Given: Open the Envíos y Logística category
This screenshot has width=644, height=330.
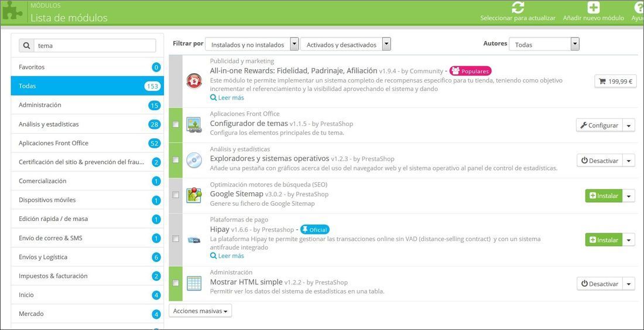Looking at the screenshot, I should click(x=87, y=257).
